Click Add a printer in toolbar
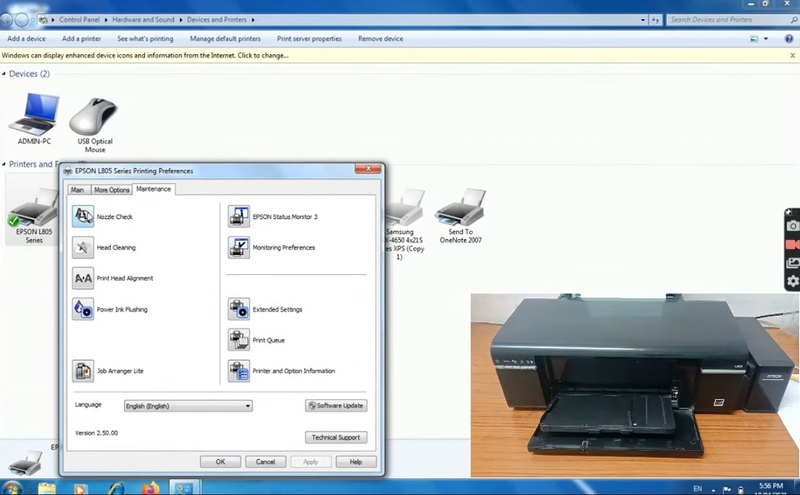Screen dimensions: 800x495 click(x=82, y=39)
